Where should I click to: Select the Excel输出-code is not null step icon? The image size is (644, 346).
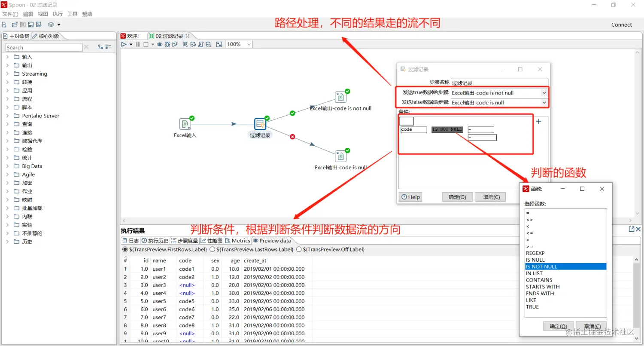pyautogui.click(x=340, y=97)
